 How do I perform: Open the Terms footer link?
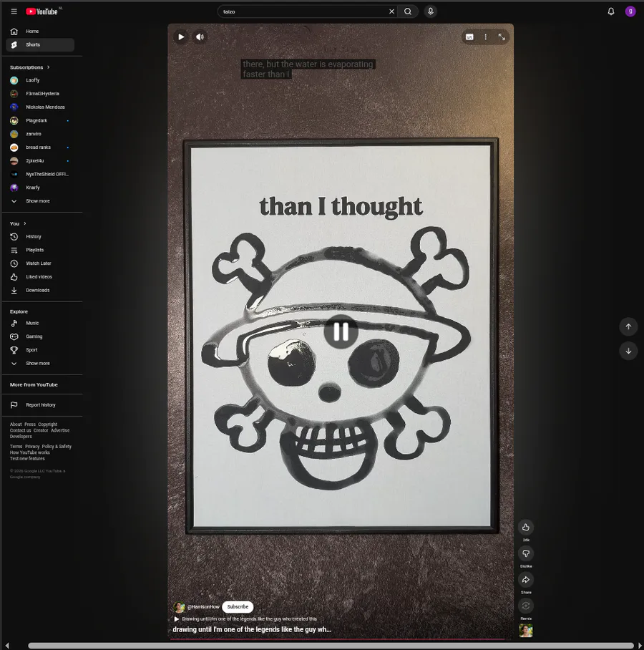pos(16,447)
